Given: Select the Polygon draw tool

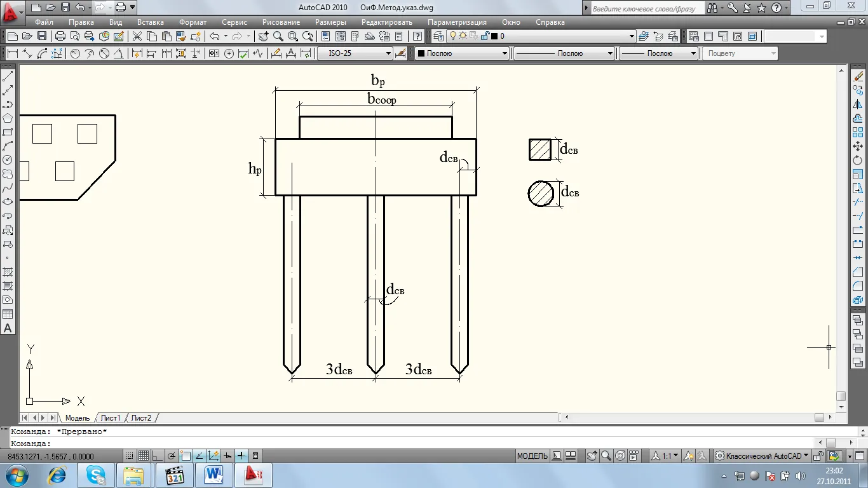Looking at the screenshot, I should pyautogui.click(x=8, y=118).
